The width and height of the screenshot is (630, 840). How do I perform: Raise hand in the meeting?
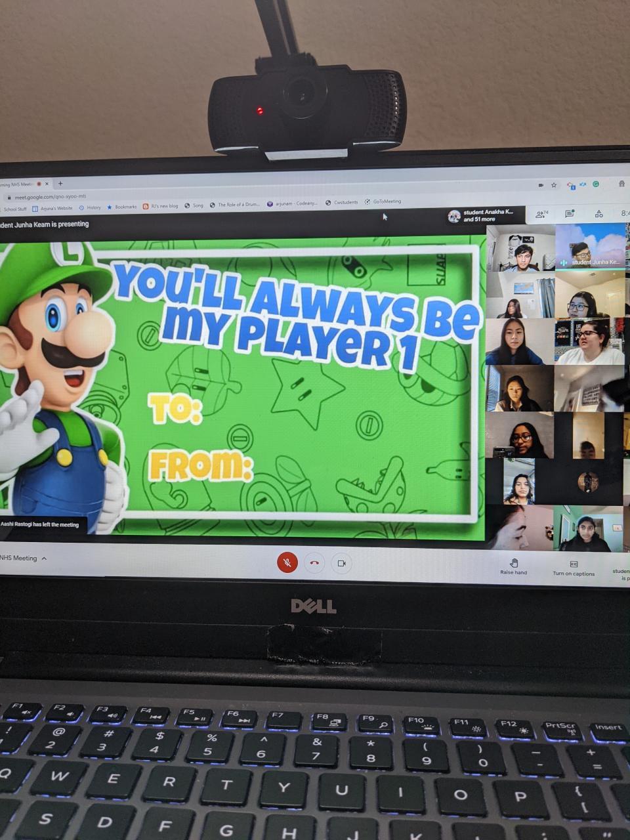pyautogui.click(x=514, y=567)
